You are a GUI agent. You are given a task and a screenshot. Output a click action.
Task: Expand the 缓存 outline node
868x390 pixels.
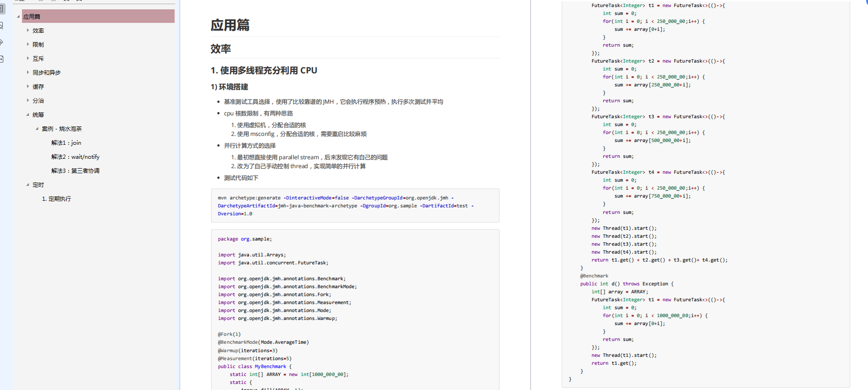28,86
